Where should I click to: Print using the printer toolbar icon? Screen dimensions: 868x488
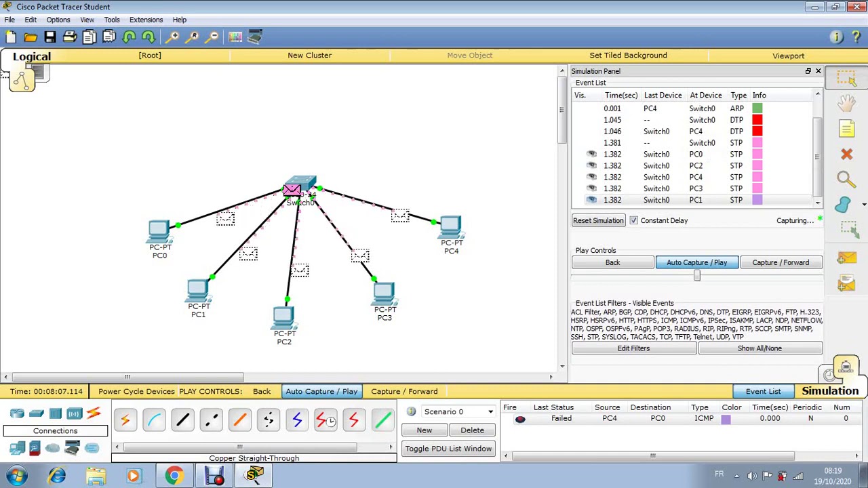(x=70, y=37)
